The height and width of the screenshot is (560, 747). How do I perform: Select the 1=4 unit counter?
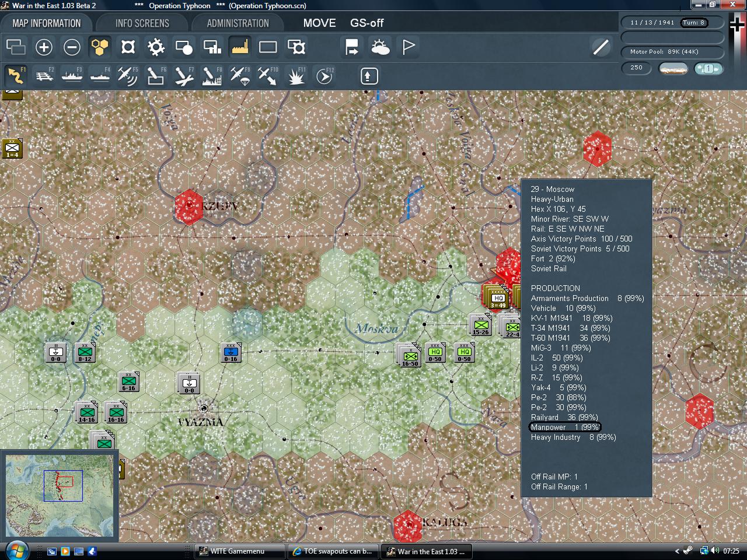[12, 149]
